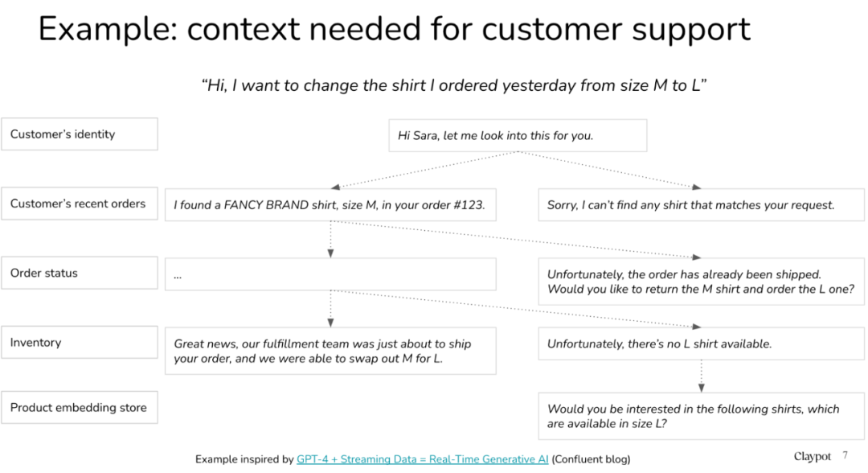Select the 'no L shirt available' box

click(702, 343)
